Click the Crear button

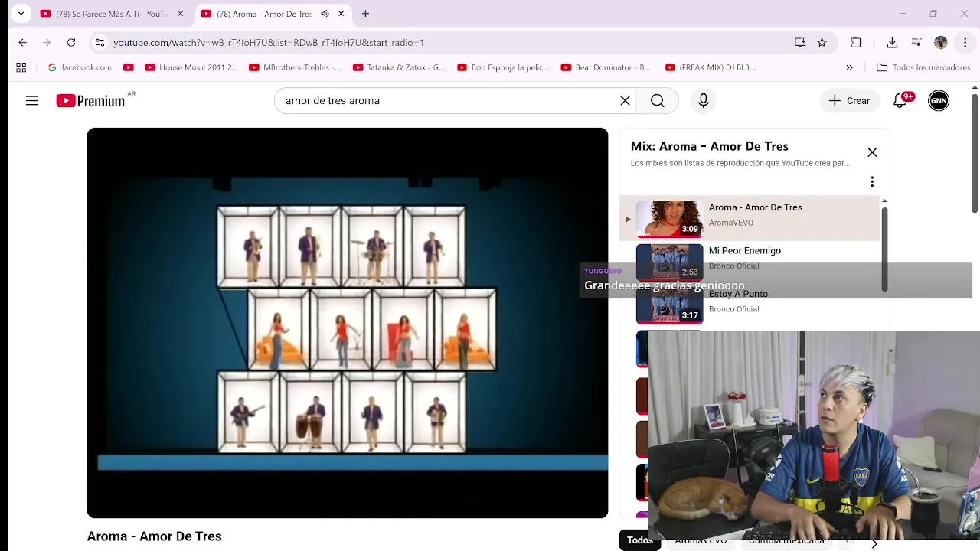coord(848,100)
